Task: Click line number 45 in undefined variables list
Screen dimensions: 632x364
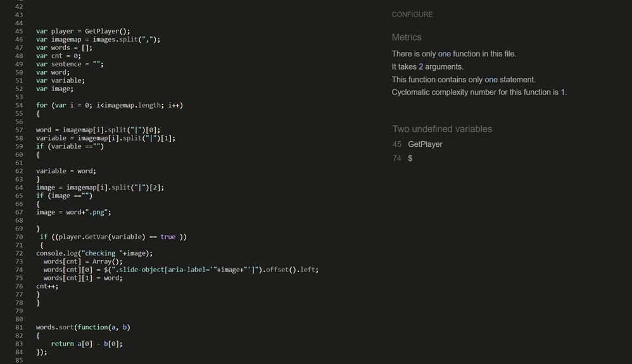Action: 397,144
